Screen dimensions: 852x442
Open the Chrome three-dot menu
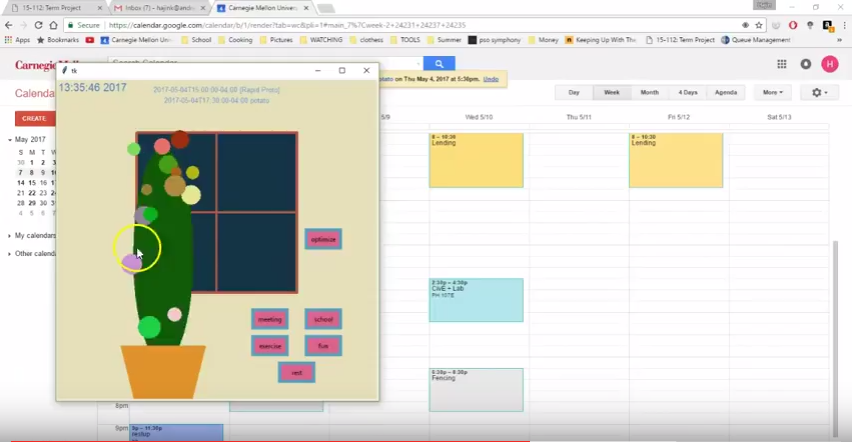pyautogui.click(x=844, y=25)
